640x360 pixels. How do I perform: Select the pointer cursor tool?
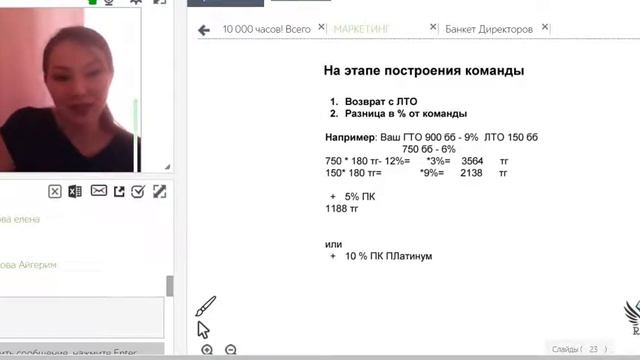[x=203, y=330]
